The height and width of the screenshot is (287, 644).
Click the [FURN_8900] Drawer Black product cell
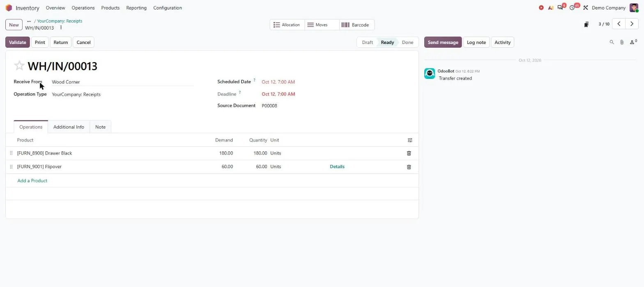click(44, 153)
